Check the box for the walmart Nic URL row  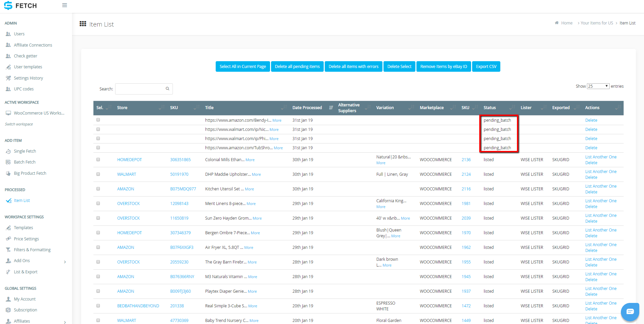click(x=98, y=129)
